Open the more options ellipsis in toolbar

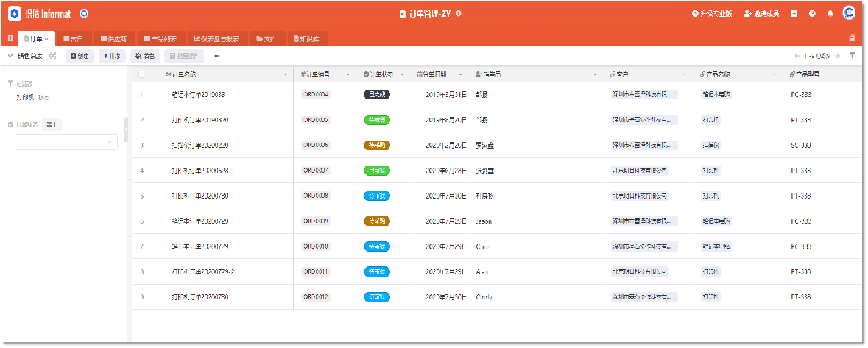pyautogui.click(x=217, y=56)
